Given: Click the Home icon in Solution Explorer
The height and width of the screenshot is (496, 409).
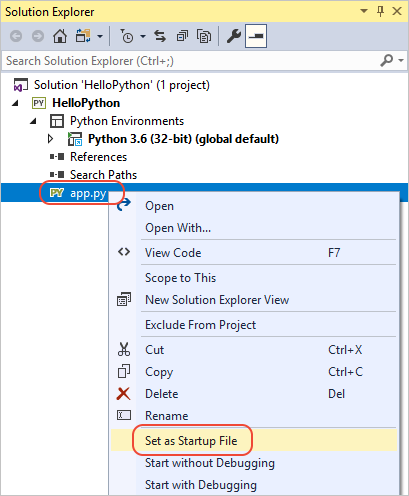Looking at the screenshot, I should tap(60, 36).
